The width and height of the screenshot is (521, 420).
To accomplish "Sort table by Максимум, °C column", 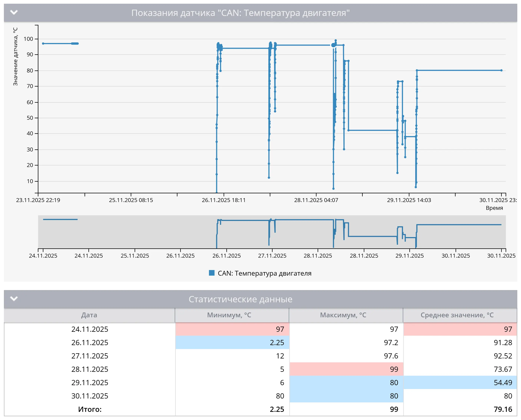I will tap(343, 315).
